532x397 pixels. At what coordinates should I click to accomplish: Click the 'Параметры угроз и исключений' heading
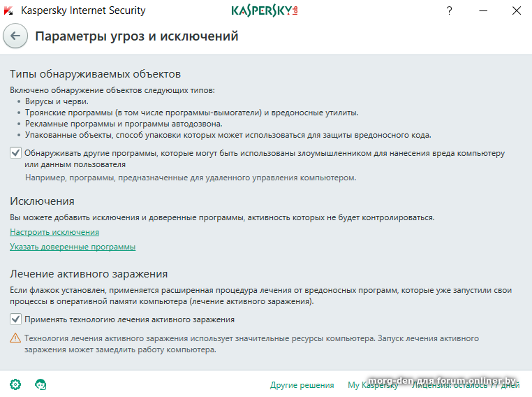(137, 36)
